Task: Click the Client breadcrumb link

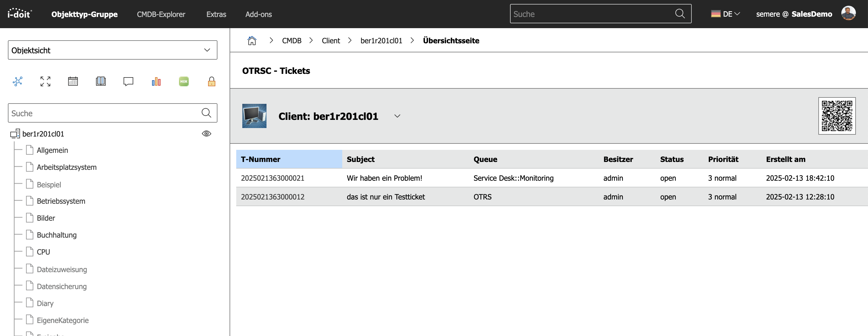Action: point(330,41)
